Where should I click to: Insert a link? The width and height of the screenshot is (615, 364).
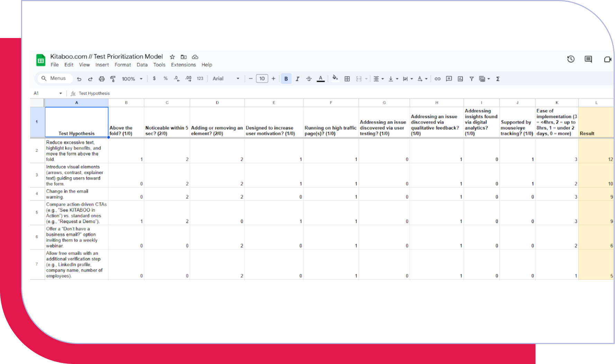(x=437, y=79)
